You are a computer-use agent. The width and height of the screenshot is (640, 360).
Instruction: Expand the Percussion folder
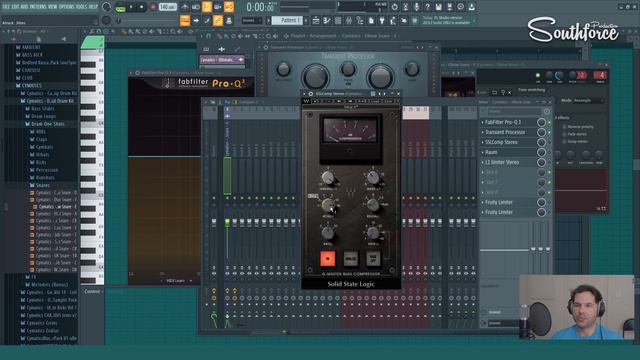[x=47, y=170]
